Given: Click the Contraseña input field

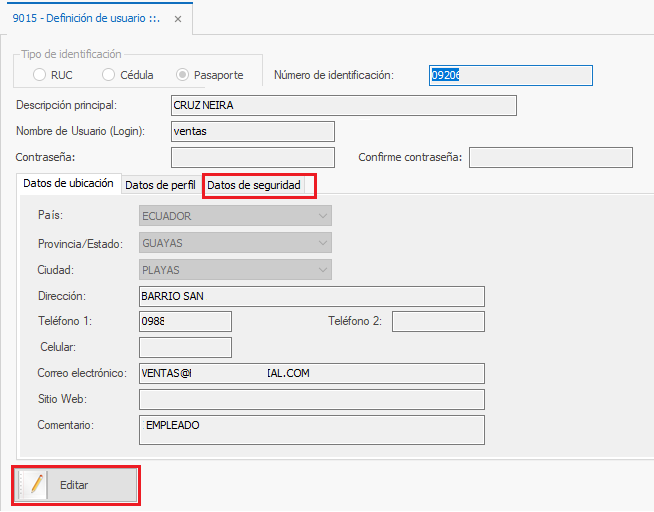Looking at the screenshot, I should pos(252,157).
